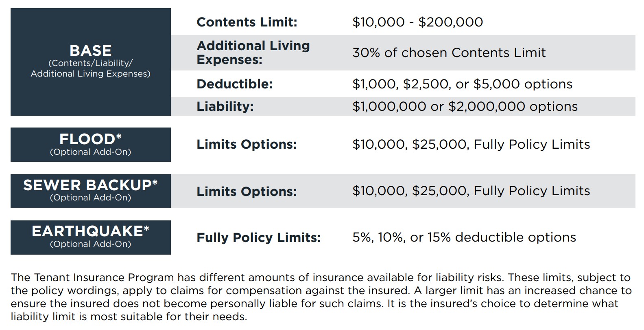The image size is (644, 330).
Task: Click the $10,000 - $200,000 contents value
Action: pyautogui.click(x=418, y=22)
